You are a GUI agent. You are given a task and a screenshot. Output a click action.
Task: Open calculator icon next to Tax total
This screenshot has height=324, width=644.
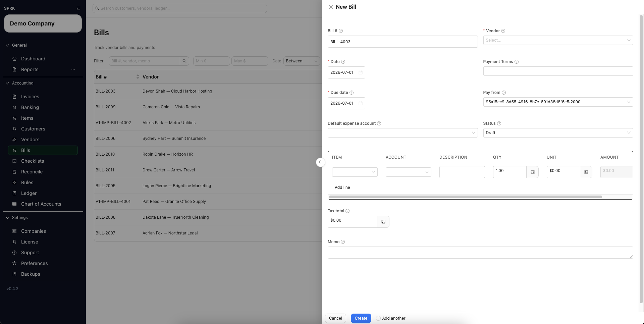383,222
